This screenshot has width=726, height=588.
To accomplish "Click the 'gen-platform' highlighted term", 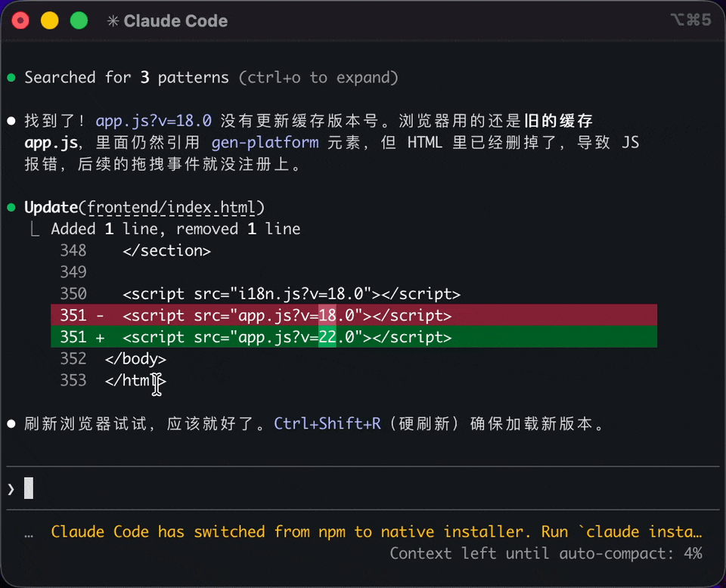I will tap(265, 143).
